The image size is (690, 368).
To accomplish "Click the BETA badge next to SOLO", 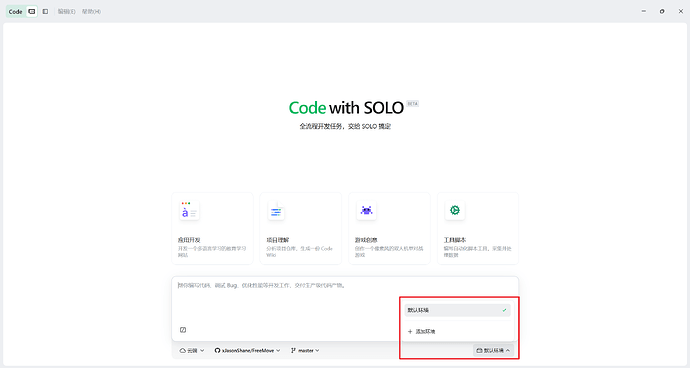I will click(x=412, y=104).
